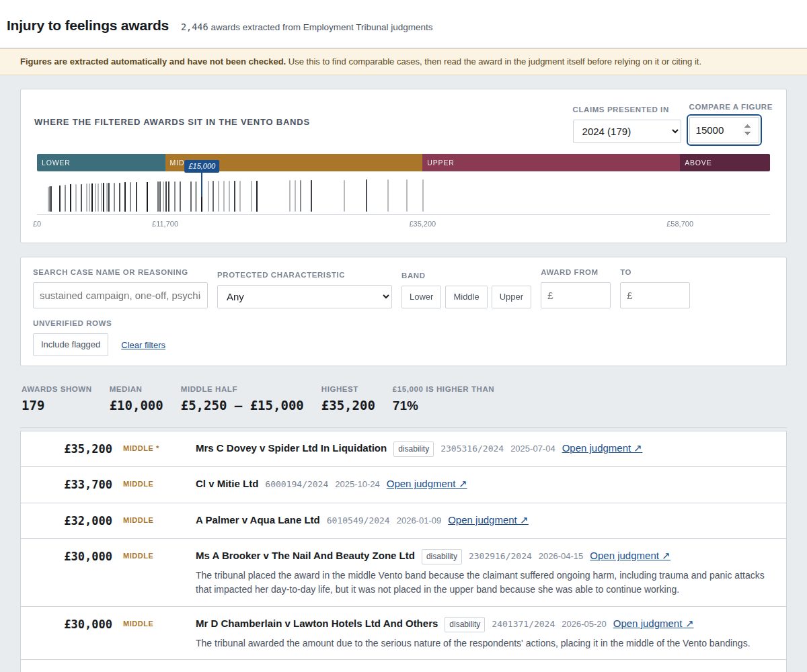Click the 71% higher-than statistic
The height and width of the screenshot is (672, 807).
406,405
